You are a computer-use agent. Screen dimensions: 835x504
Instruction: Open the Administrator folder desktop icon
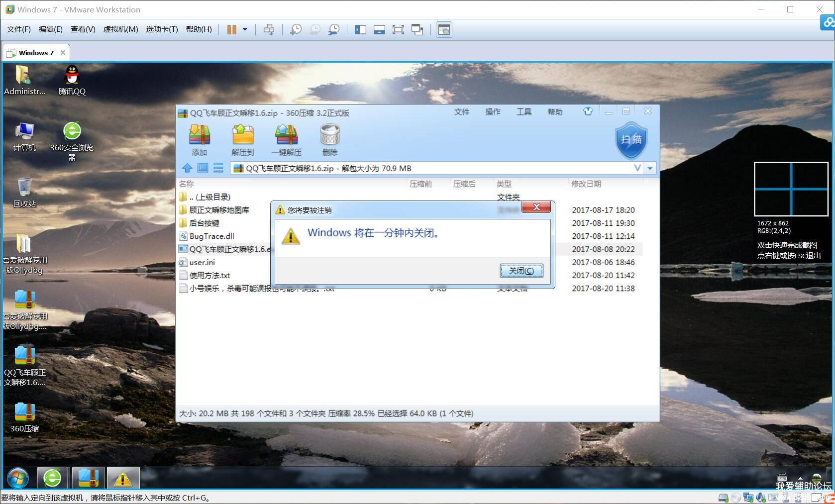(24, 80)
